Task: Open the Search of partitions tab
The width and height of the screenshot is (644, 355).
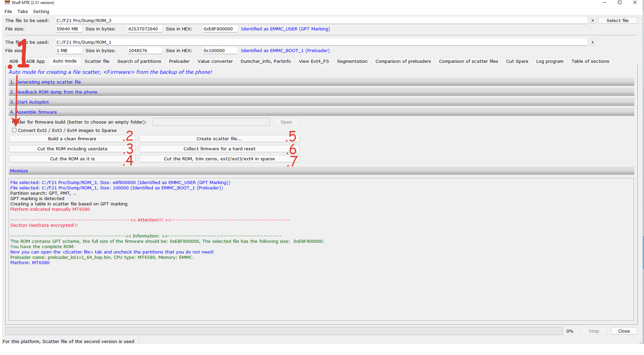Action: tap(139, 61)
